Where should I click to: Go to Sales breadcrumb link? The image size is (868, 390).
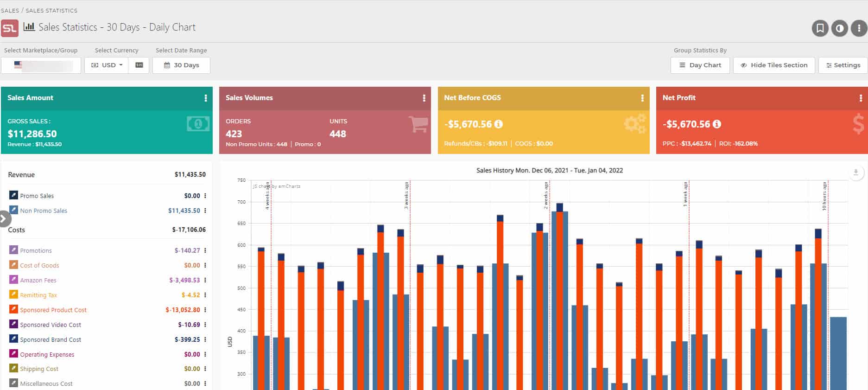pos(10,10)
